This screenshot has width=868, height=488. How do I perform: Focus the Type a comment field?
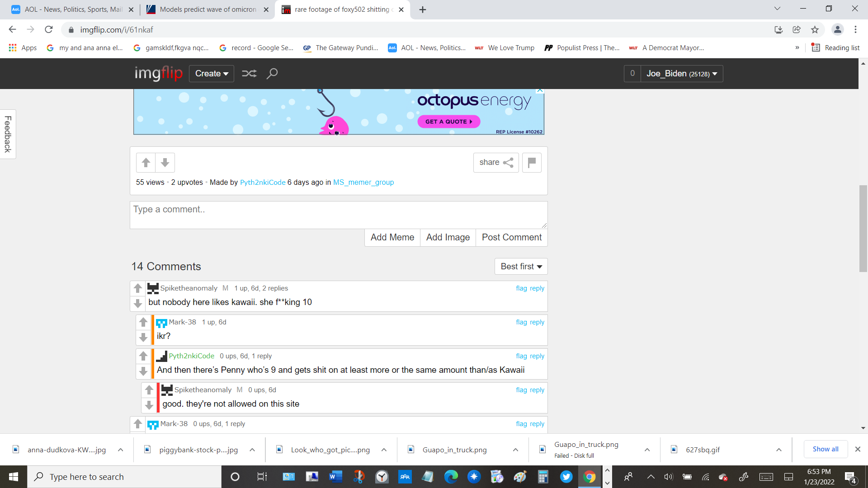(x=339, y=215)
